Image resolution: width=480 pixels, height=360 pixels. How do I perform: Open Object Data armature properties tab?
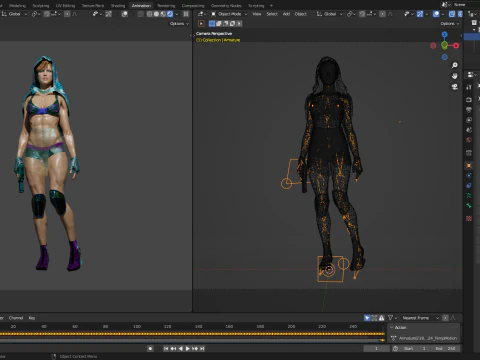click(469, 196)
